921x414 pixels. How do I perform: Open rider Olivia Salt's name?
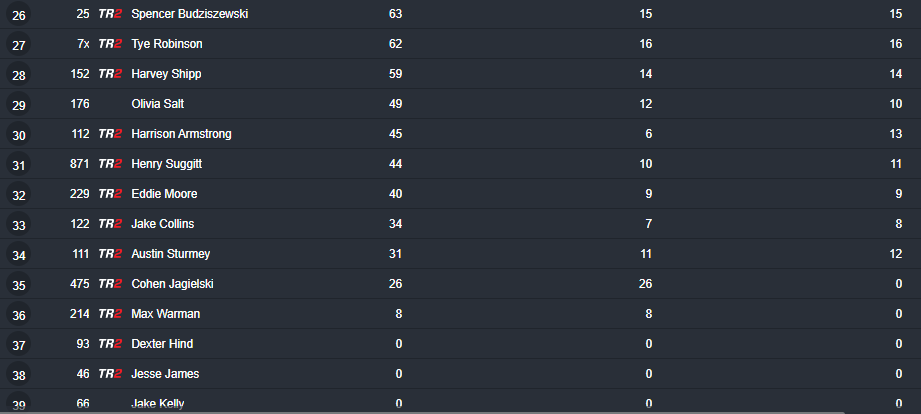pos(157,104)
